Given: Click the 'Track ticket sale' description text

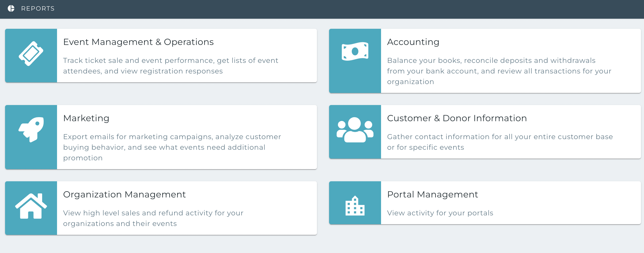Looking at the screenshot, I should click(171, 66).
